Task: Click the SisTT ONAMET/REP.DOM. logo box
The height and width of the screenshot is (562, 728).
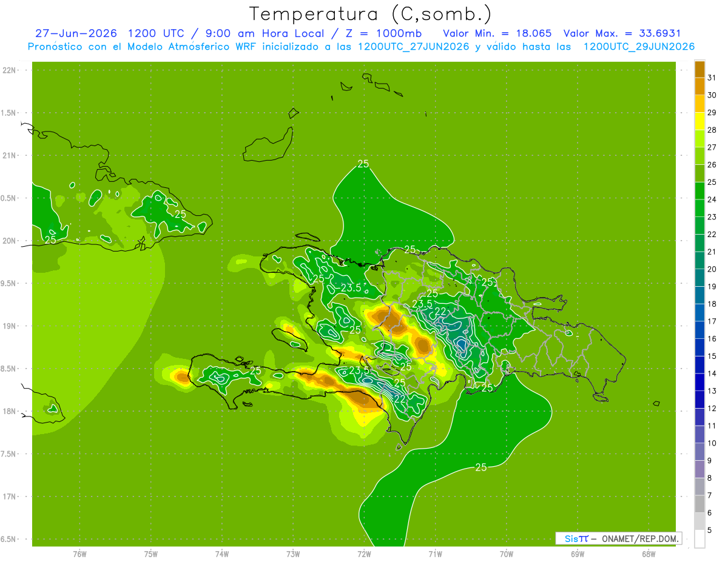Action: coord(618,538)
